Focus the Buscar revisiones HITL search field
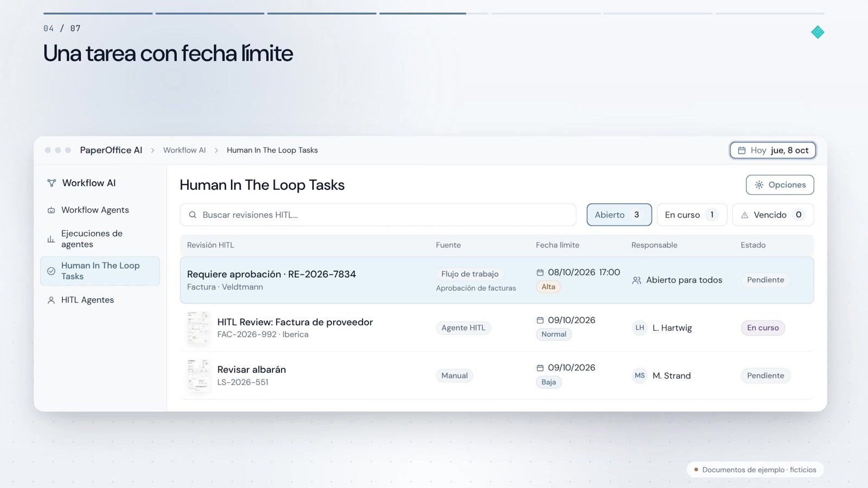 tap(378, 215)
